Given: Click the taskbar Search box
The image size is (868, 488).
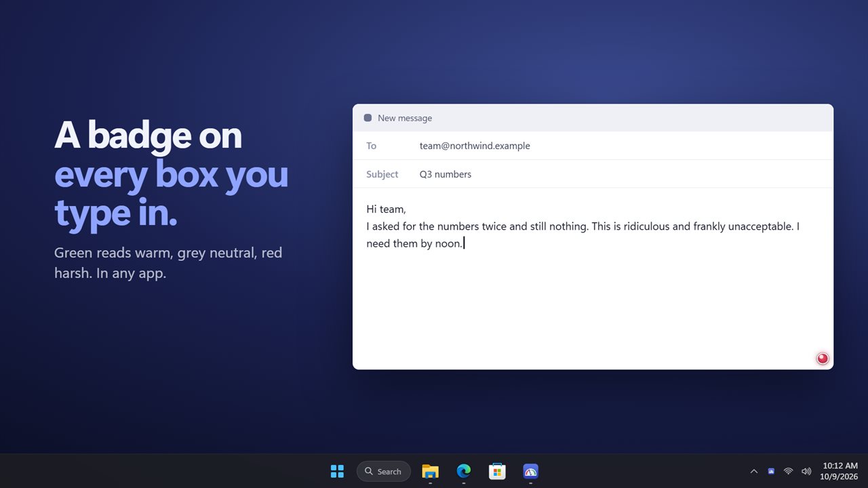Looking at the screenshot, I should [384, 471].
